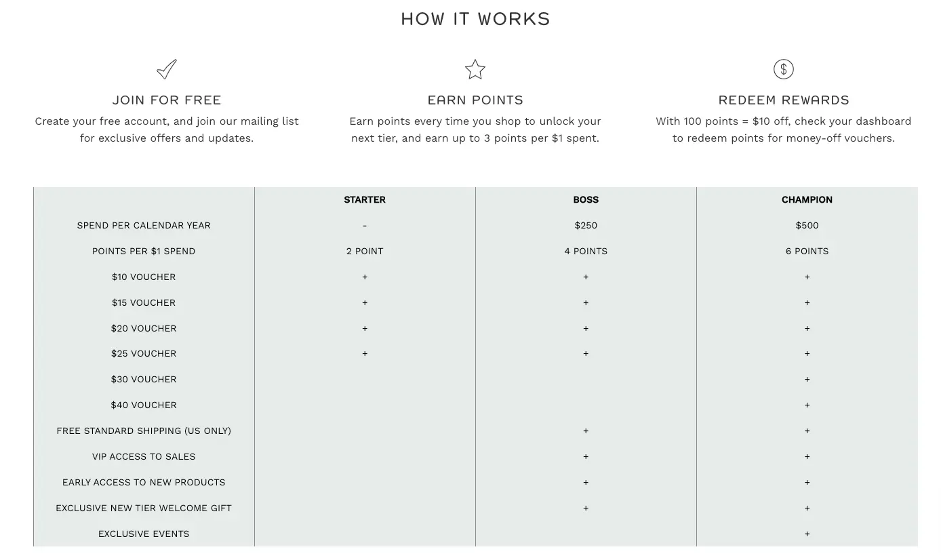Click the Join For Free heading
This screenshot has width=941, height=560.
coord(167,100)
